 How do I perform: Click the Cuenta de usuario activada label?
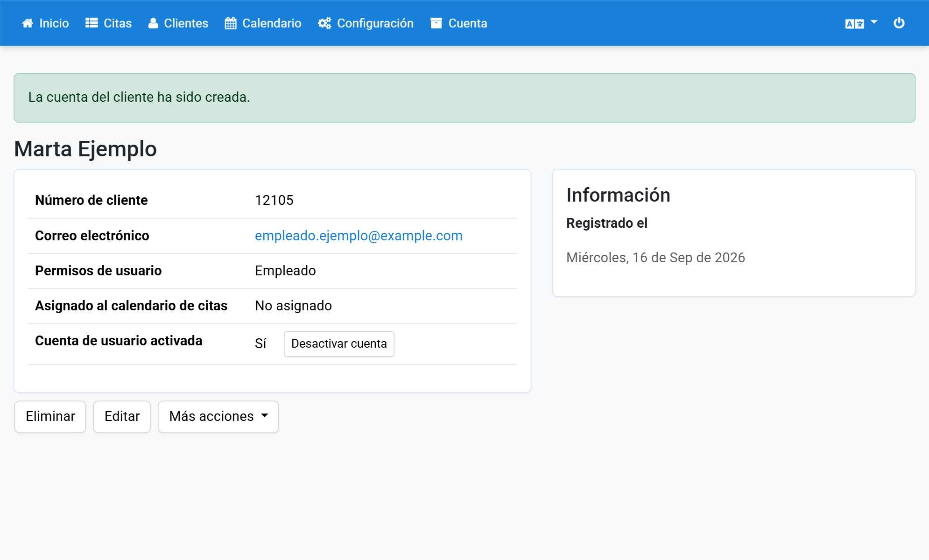coord(119,341)
